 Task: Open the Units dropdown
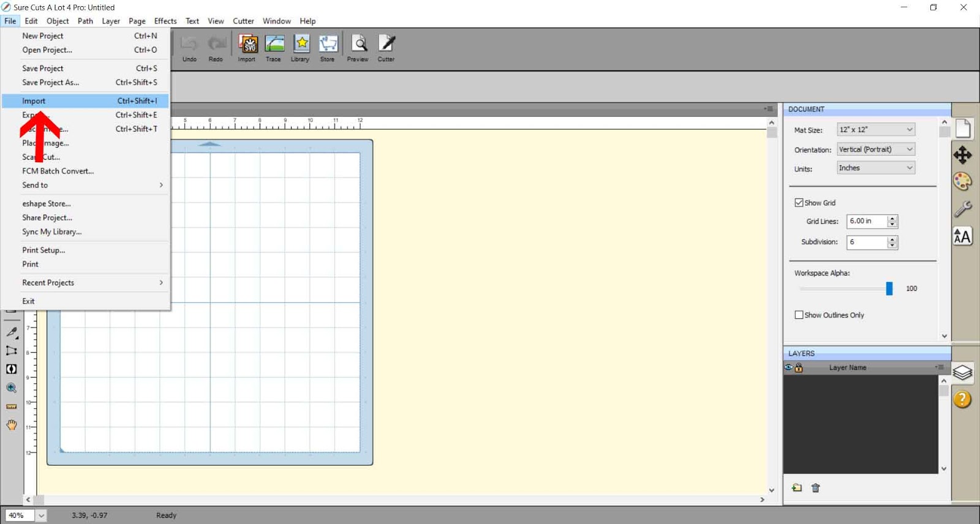(x=876, y=168)
